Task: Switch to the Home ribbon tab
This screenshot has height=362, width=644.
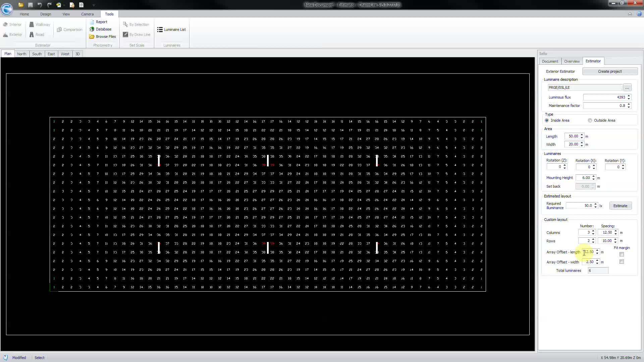Action: [x=24, y=14]
